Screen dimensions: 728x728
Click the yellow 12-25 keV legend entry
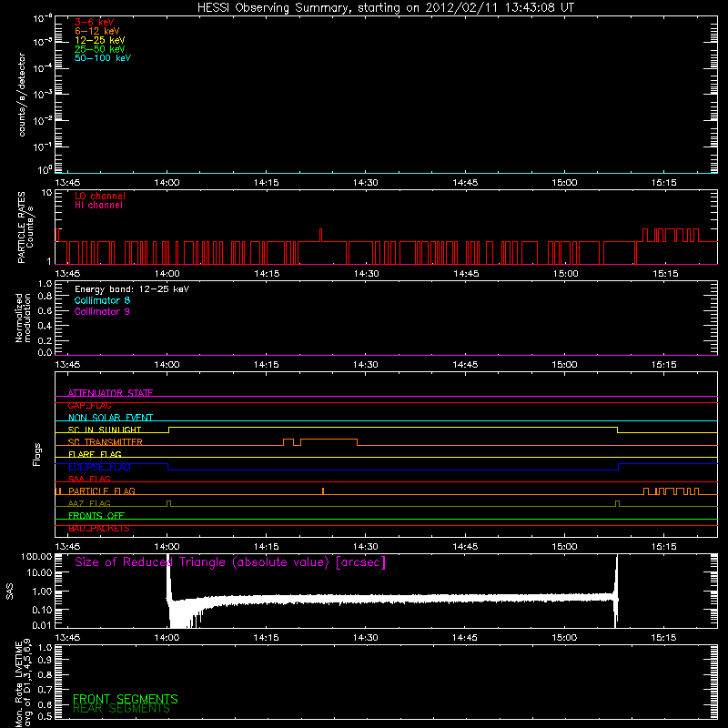click(100, 40)
